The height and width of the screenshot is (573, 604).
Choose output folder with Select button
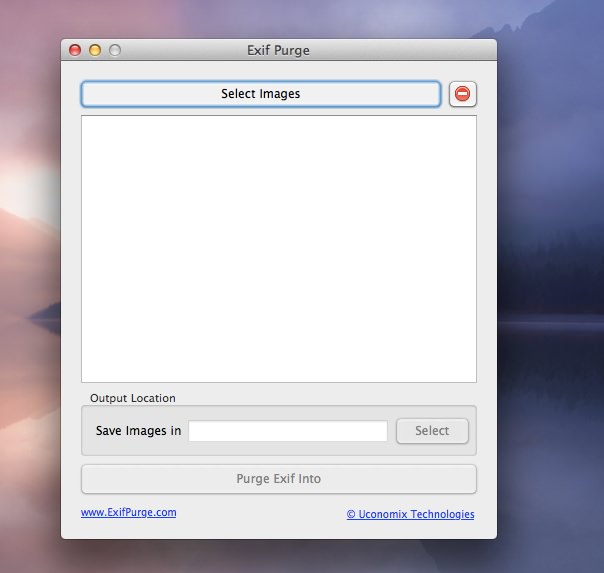(432, 431)
